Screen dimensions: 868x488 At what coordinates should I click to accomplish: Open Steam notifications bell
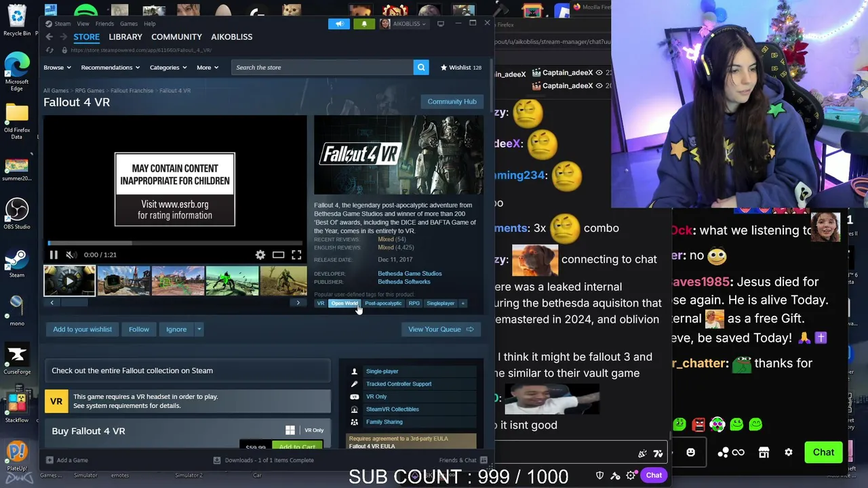tap(363, 24)
